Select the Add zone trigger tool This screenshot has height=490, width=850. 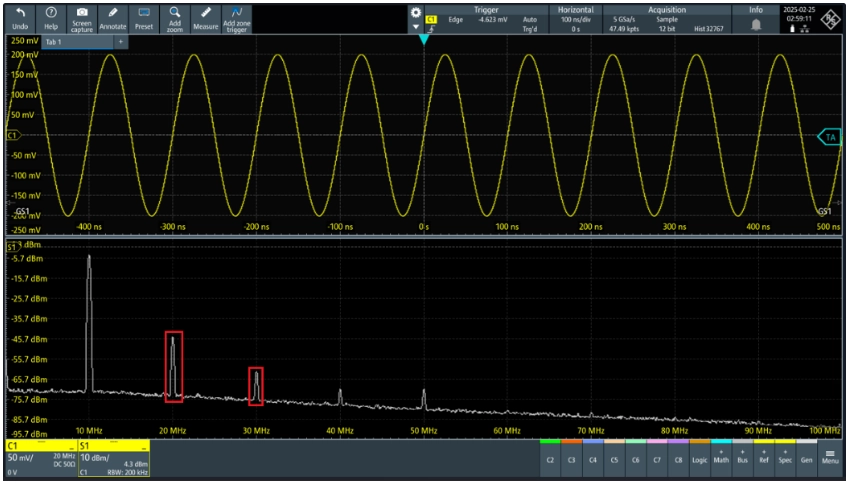237,16
